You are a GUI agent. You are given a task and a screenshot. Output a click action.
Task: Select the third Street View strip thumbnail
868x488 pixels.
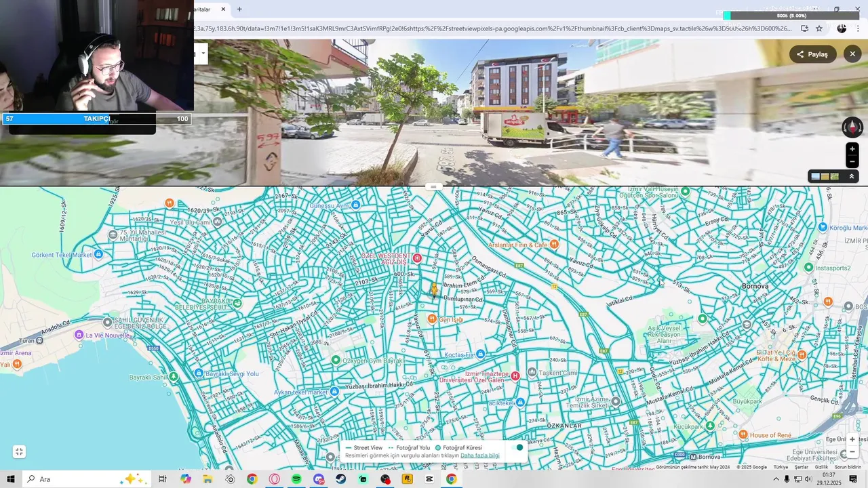(835, 176)
